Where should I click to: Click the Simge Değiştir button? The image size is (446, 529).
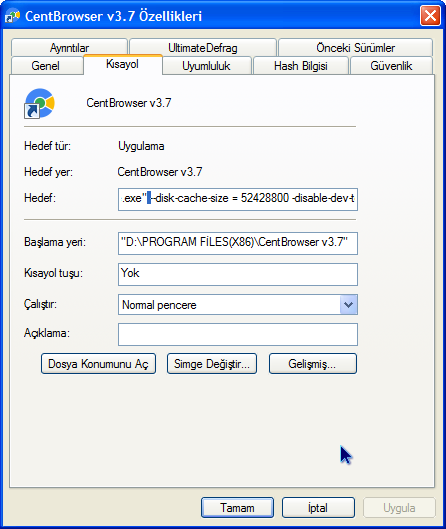212,364
